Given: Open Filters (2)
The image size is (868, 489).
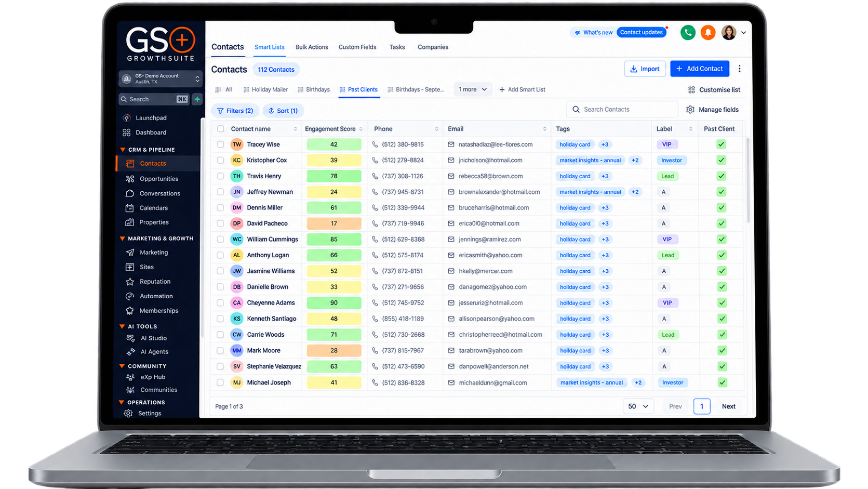Looking at the screenshot, I should tap(235, 111).
